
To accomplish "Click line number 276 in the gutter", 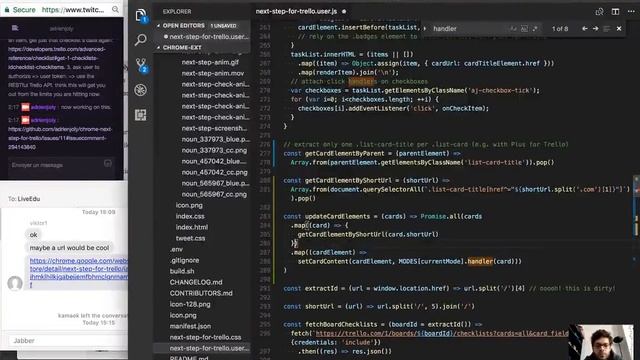I will click(x=265, y=144).
